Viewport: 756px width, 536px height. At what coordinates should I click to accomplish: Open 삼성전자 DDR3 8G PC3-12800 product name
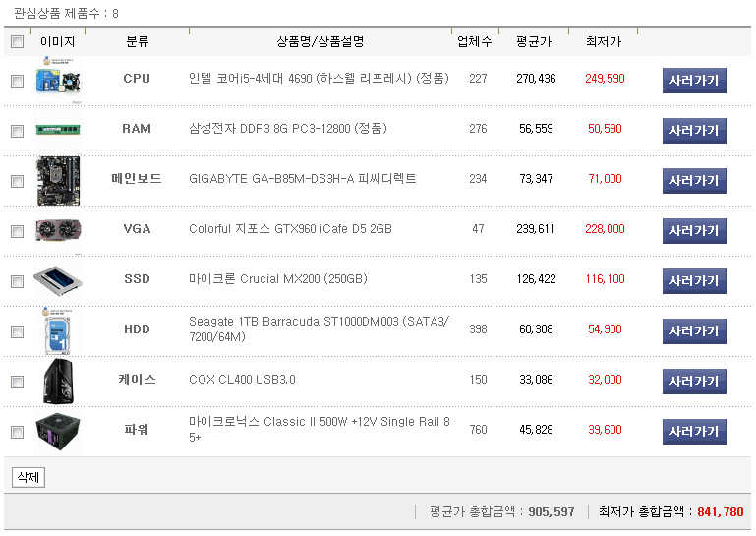288,128
